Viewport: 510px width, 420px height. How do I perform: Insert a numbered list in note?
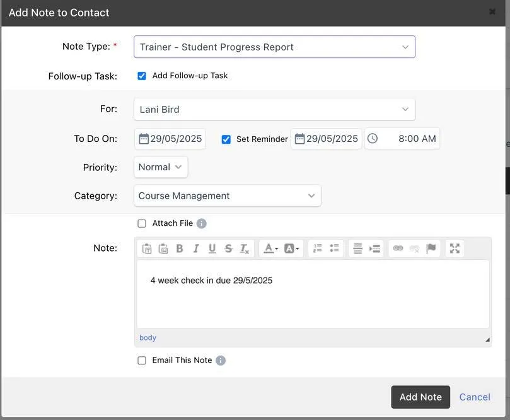[318, 248]
